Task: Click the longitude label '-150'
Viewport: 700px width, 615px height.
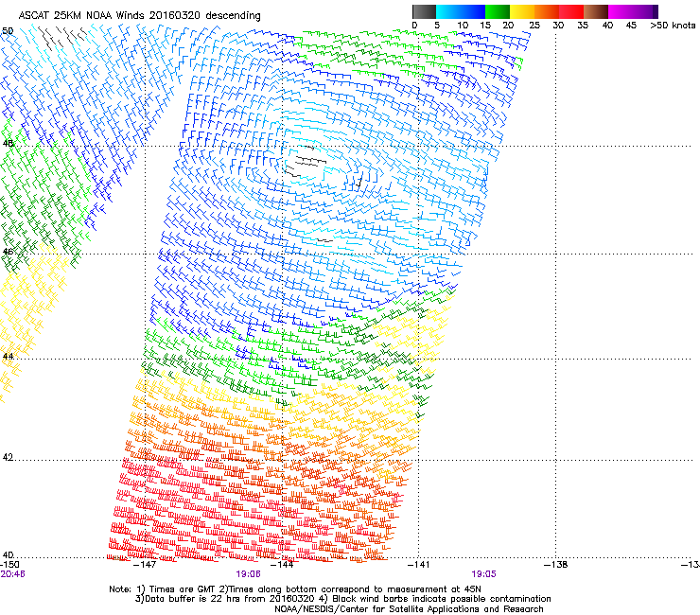Action: [x=9, y=565]
